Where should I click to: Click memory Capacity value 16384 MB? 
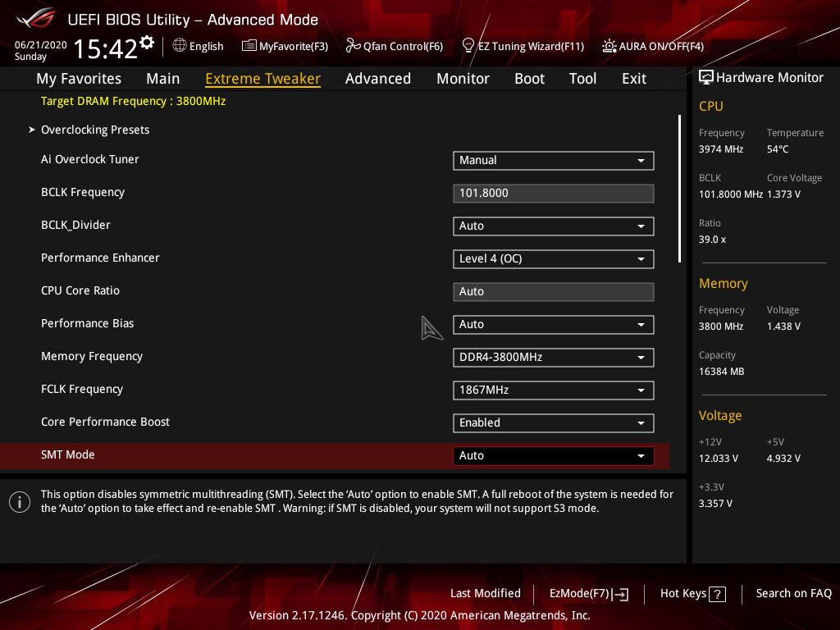pyautogui.click(x=722, y=372)
